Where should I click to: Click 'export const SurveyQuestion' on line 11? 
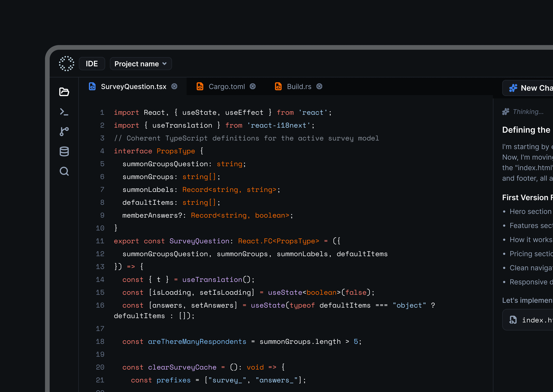click(172, 241)
